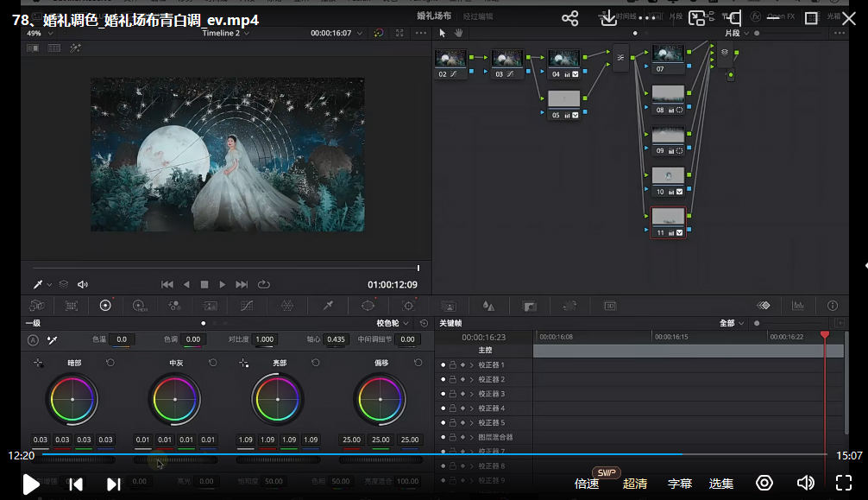The width and height of the screenshot is (868, 500).
Task: Open the Power Window palette
Action: tap(368, 306)
